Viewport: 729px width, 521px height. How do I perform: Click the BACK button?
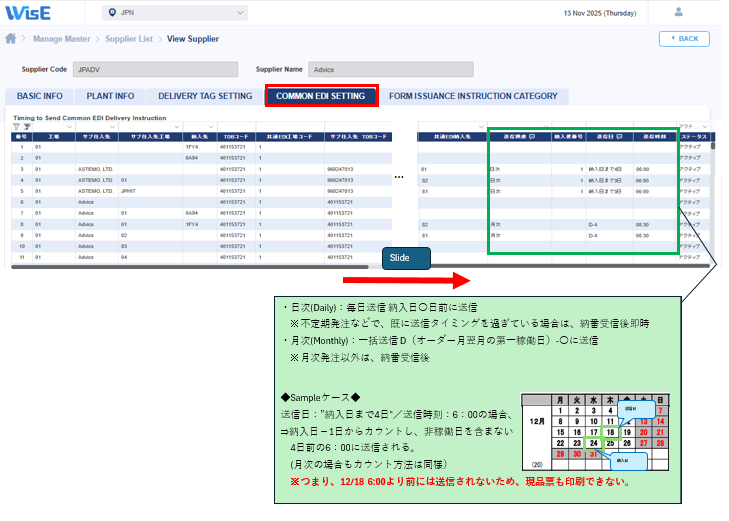(x=684, y=38)
